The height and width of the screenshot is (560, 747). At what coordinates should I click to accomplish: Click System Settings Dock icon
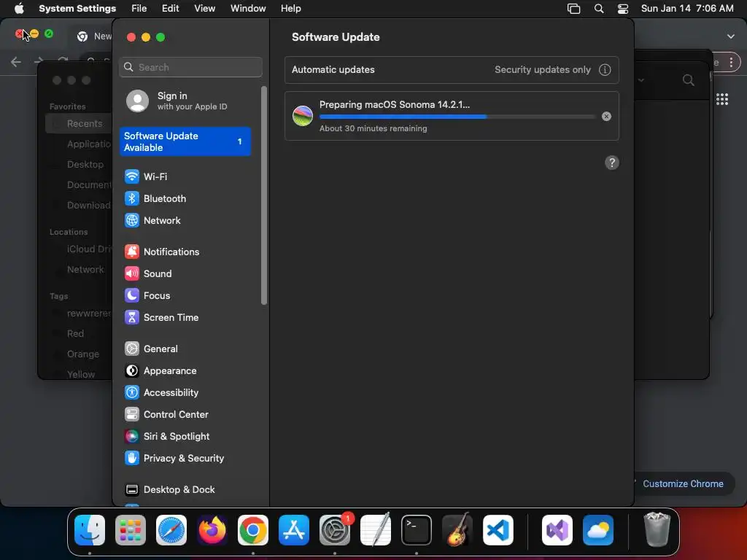tap(335, 530)
